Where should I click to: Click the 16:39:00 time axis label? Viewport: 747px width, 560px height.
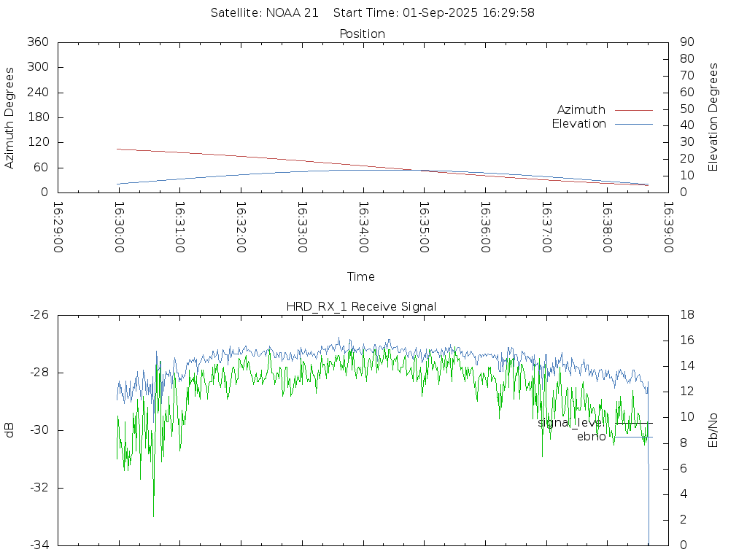pos(668,227)
